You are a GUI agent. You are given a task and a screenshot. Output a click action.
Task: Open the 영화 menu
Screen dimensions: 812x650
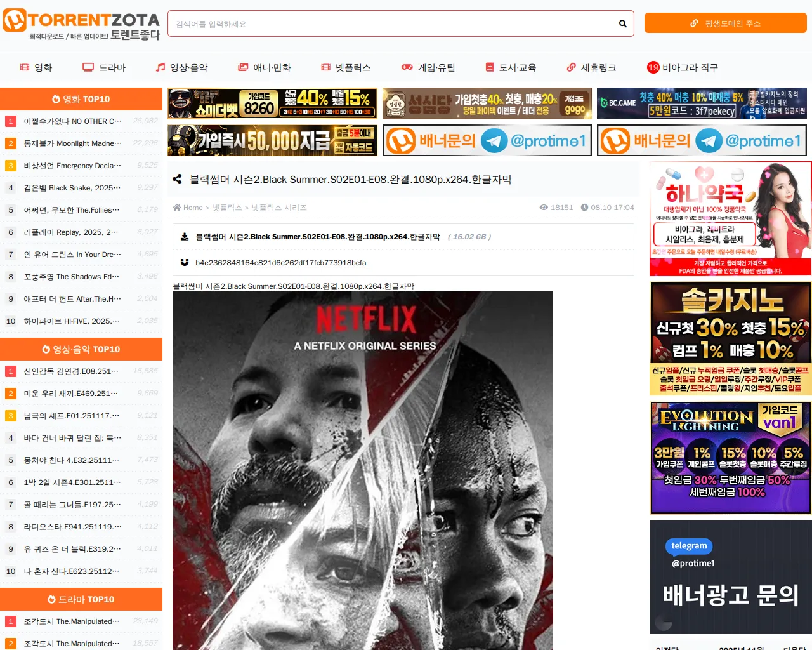coord(36,67)
